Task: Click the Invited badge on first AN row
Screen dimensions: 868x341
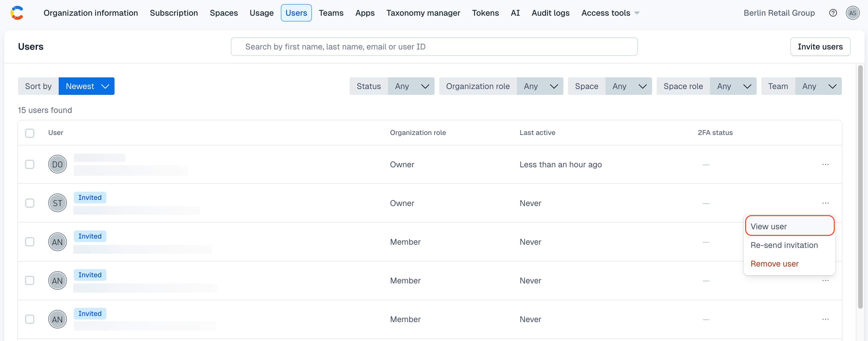Action: [90, 236]
